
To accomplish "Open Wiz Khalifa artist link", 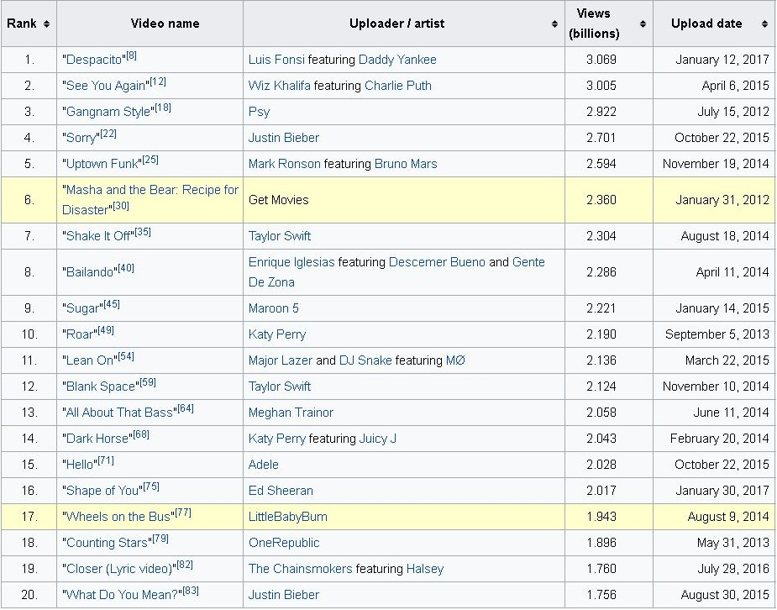I will pyautogui.click(x=279, y=86).
